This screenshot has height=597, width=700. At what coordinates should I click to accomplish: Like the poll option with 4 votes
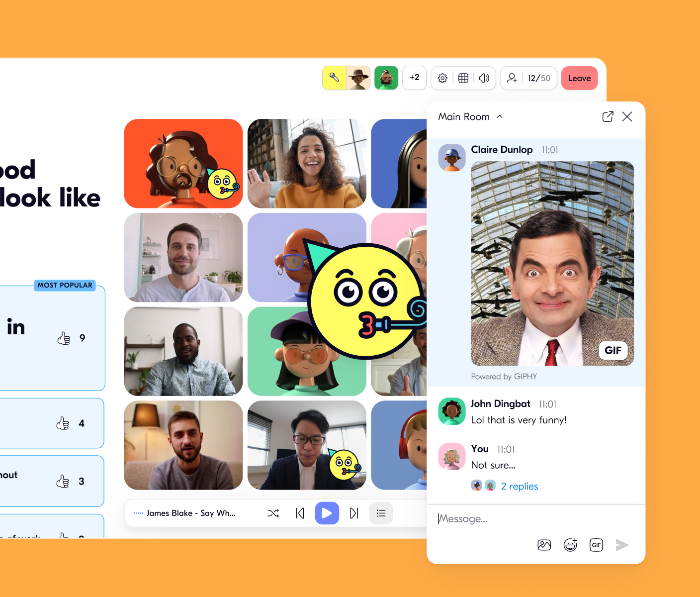pos(63,423)
